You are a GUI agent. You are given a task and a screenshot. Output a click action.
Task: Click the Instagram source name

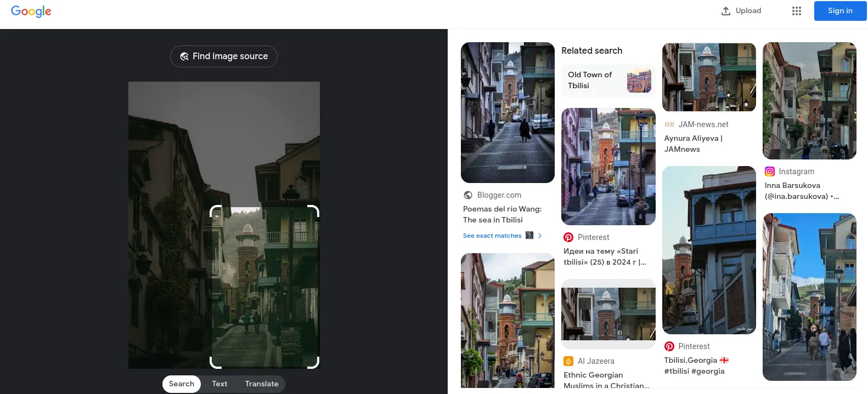coord(797,172)
